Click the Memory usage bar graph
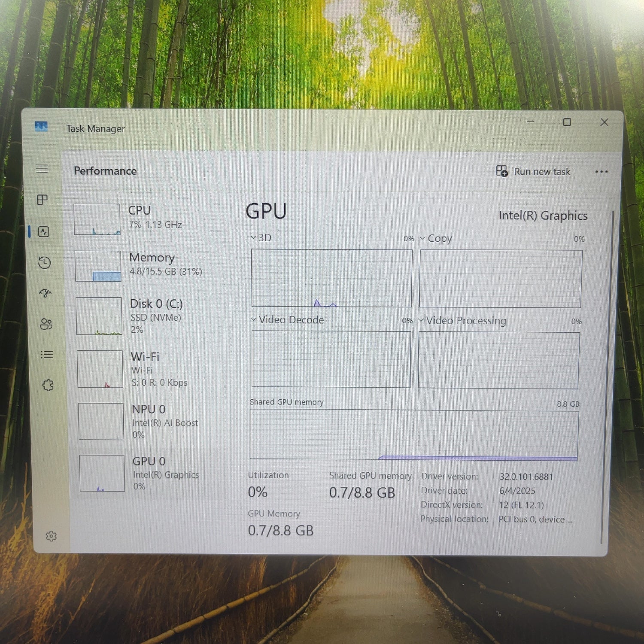 (x=98, y=266)
